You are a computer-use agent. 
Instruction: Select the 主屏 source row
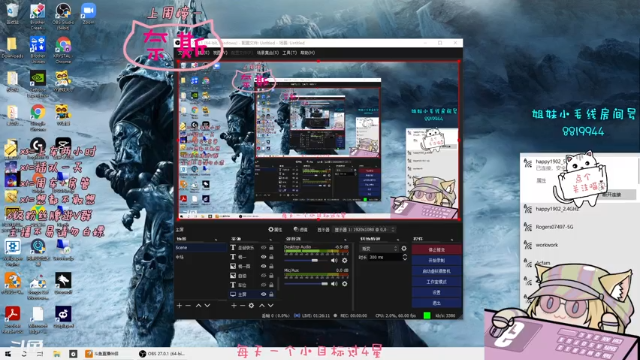tap(252, 294)
